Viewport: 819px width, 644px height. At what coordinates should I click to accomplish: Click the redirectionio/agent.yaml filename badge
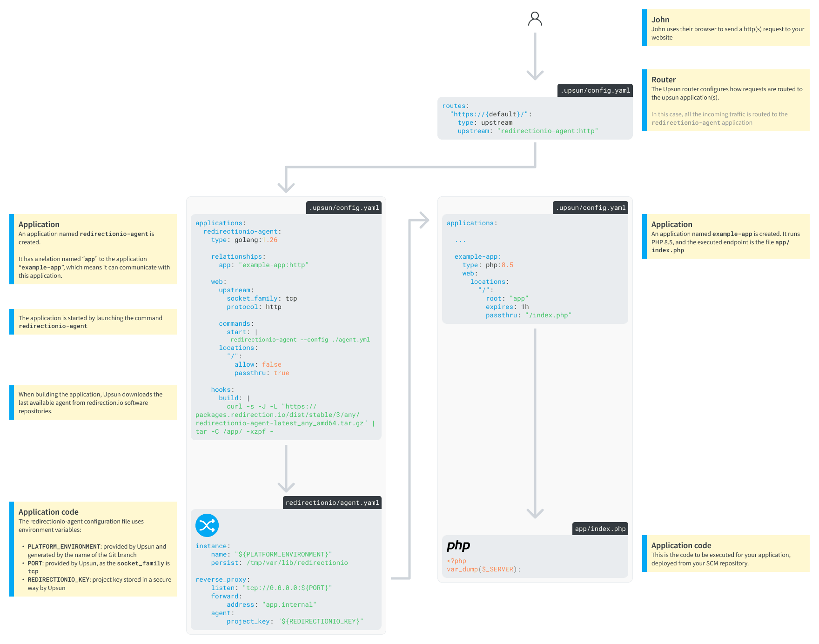[x=331, y=503]
